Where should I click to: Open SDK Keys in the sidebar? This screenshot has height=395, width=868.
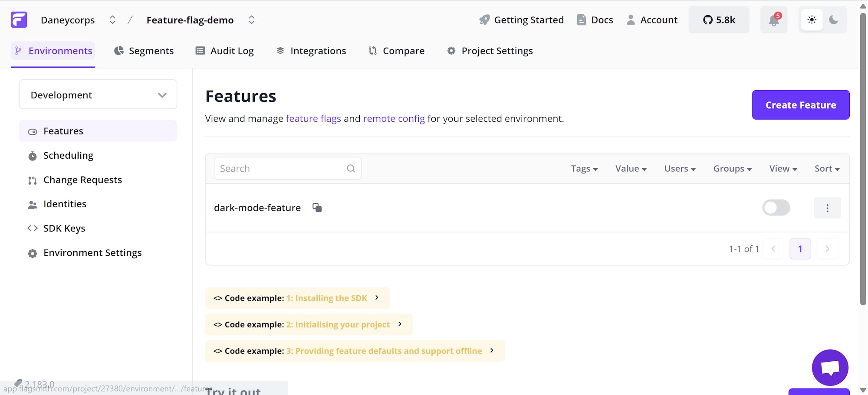point(64,228)
